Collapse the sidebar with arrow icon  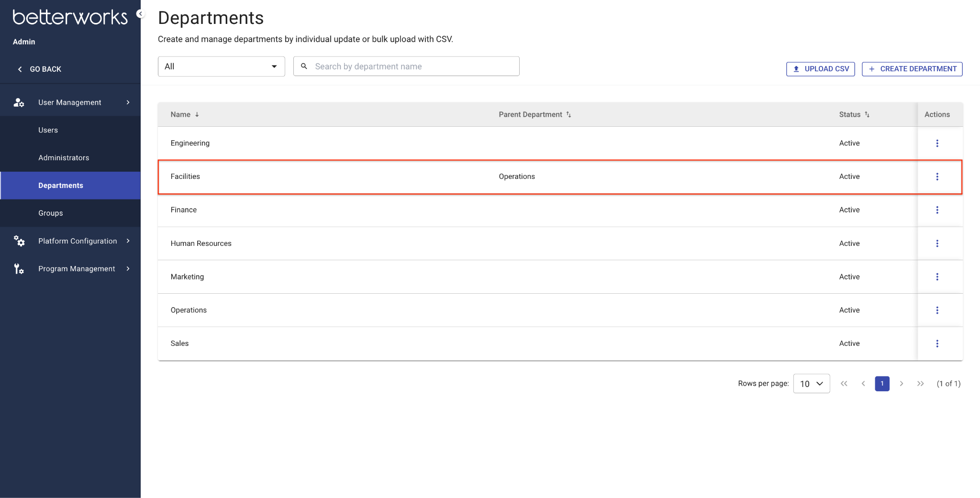(x=140, y=13)
